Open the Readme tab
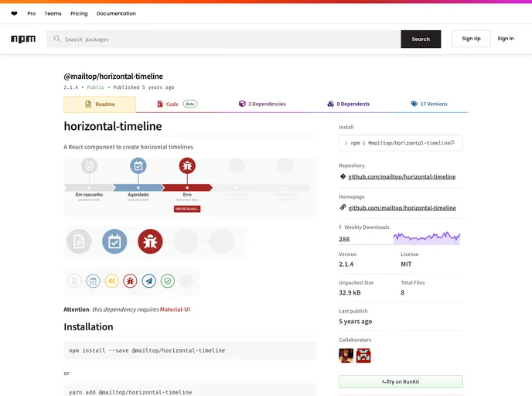The image size is (532, 396). coord(100,104)
